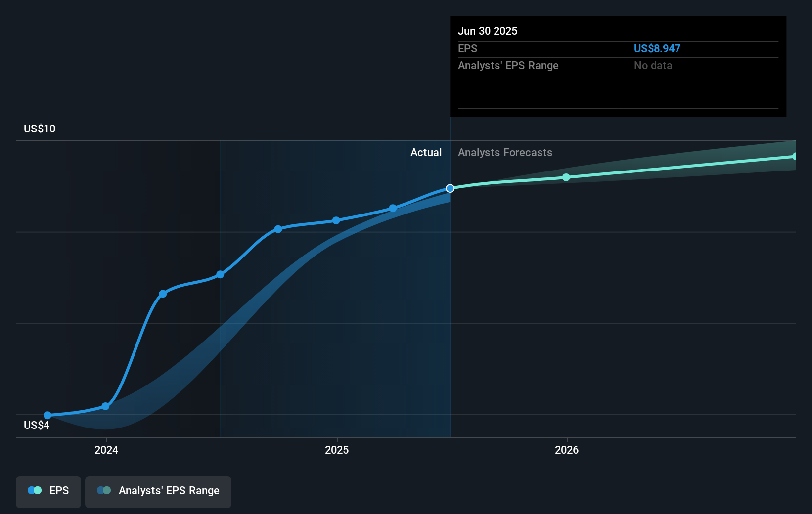Select the Jun 30 2025 EPS data point
Image resolution: width=812 pixels, height=514 pixels.
tap(450, 188)
